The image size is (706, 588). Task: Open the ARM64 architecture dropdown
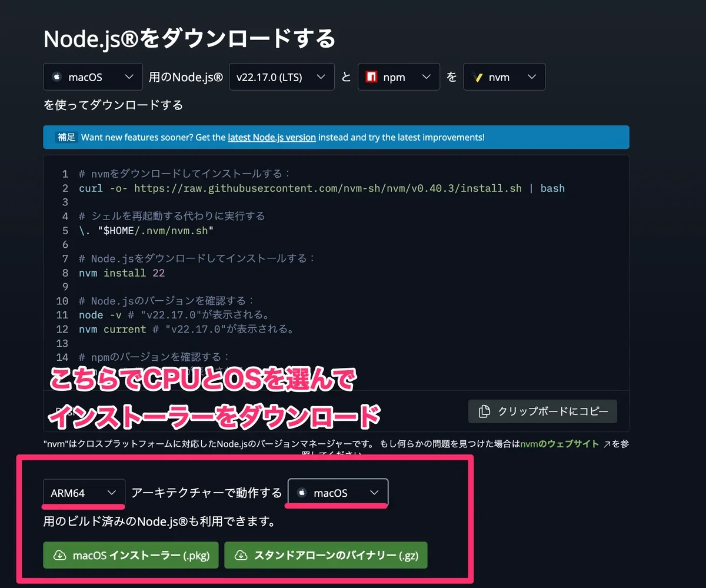pos(84,493)
